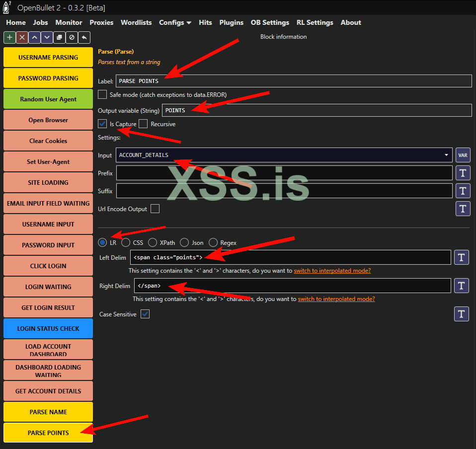Expand the Configs menu dropdown
Screen dimensions: 476x449
175,22
